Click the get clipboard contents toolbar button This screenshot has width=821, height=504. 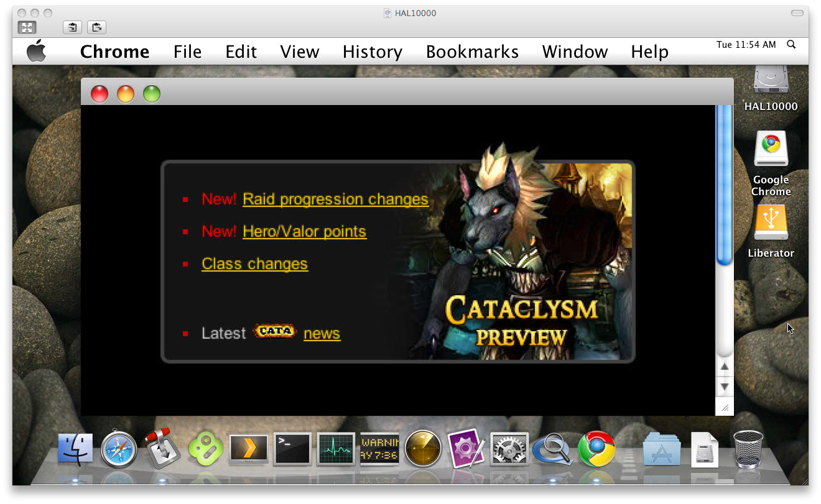[73, 27]
